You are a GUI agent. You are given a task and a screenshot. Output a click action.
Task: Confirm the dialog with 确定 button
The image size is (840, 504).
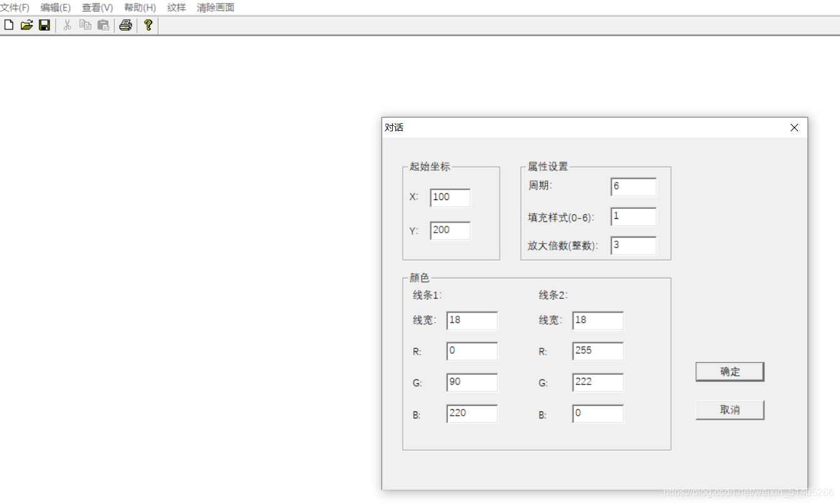(x=730, y=371)
